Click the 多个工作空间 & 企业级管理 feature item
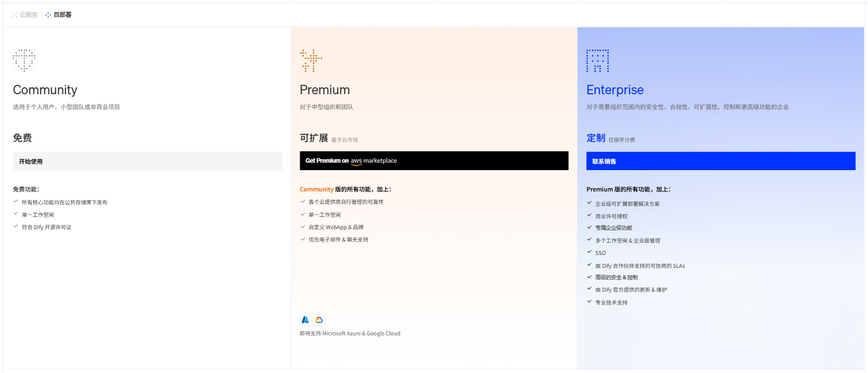This screenshot has height=373, width=868. 627,241
